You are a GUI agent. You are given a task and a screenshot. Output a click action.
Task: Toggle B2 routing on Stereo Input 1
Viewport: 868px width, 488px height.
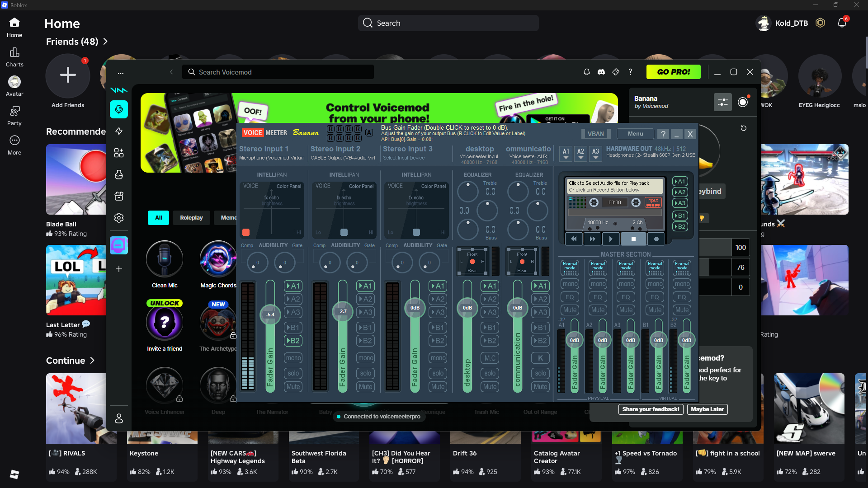293,341
